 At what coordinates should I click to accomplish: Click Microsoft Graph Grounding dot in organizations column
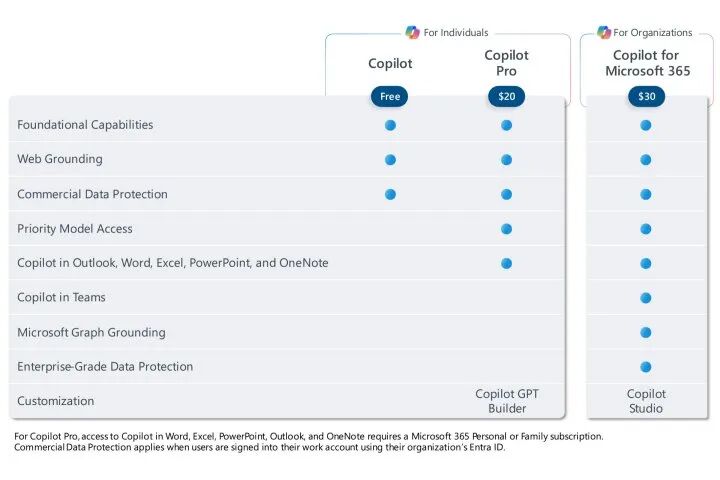click(646, 333)
